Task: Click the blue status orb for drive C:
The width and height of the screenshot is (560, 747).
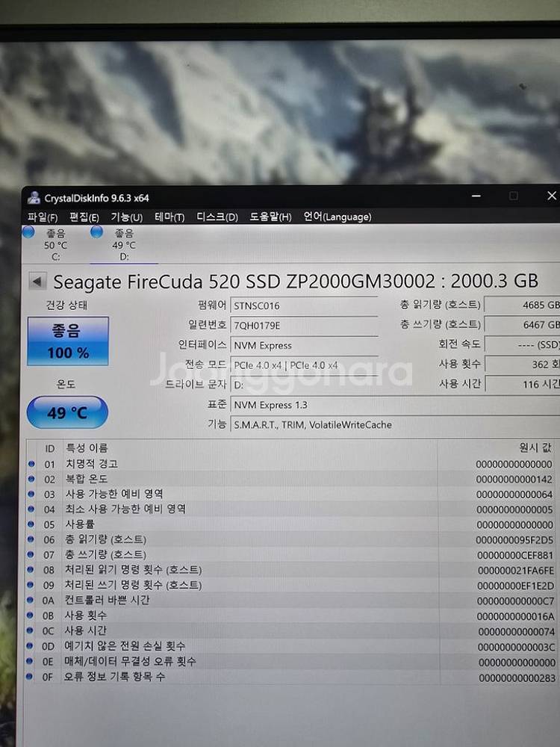Action: pos(28,232)
